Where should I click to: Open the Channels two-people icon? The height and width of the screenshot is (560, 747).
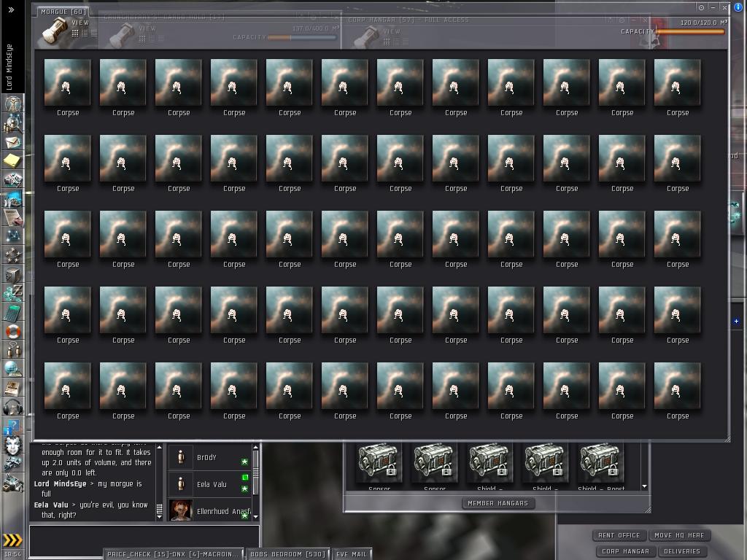coord(13,349)
